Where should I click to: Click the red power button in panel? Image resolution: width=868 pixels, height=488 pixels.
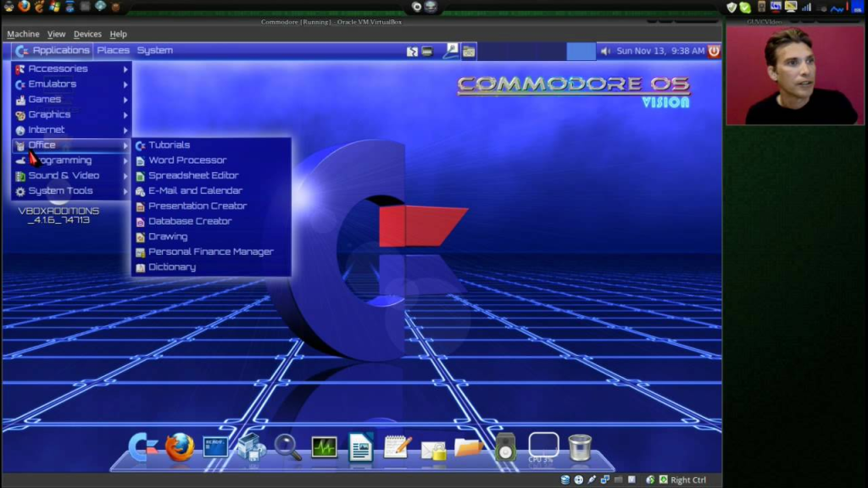click(x=714, y=51)
